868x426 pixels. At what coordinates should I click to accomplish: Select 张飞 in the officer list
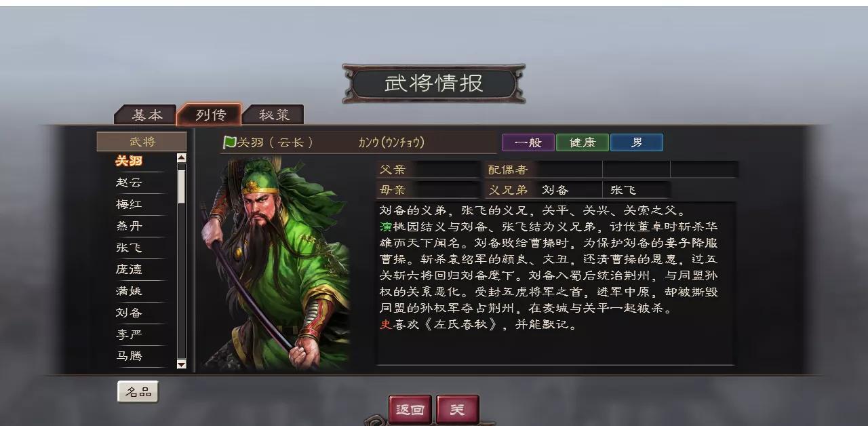130,248
